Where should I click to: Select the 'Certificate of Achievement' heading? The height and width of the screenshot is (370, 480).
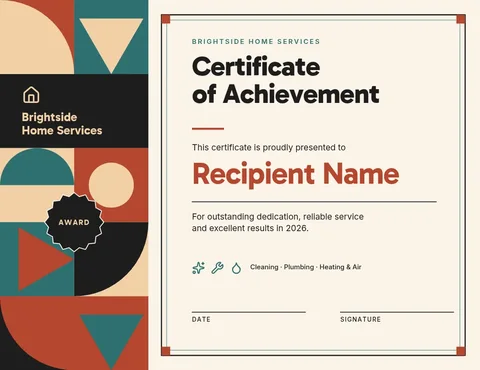point(286,80)
